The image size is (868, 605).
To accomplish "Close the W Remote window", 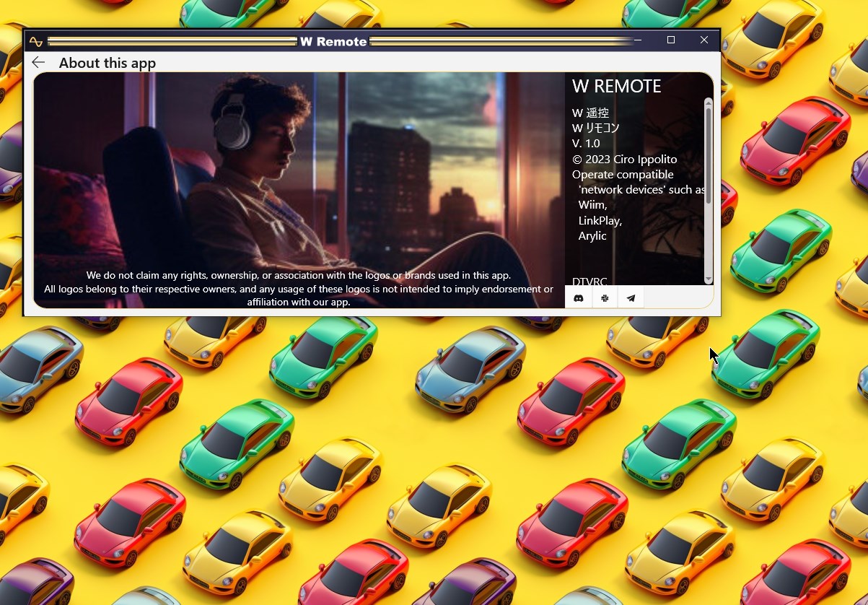I will 704,40.
